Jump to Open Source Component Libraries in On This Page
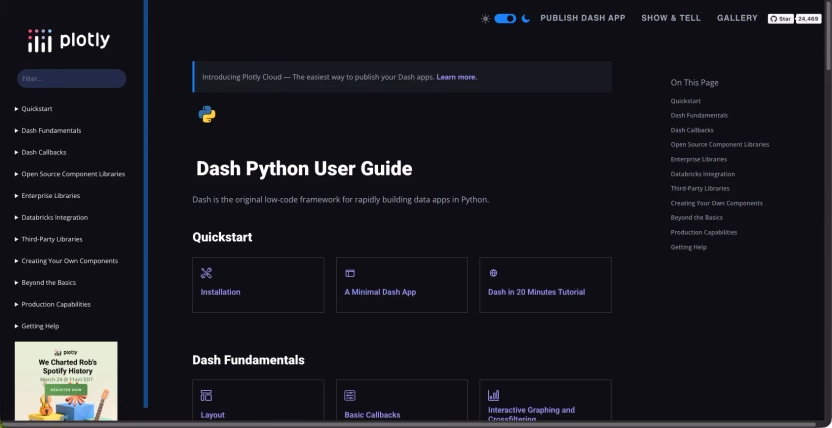Screen dimensions: 832x428 [x=720, y=144]
